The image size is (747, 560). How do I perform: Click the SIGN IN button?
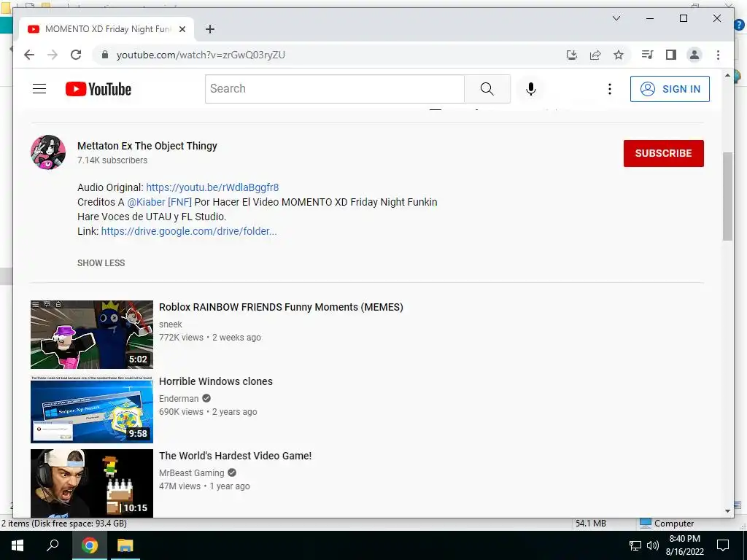tap(670, 89)
